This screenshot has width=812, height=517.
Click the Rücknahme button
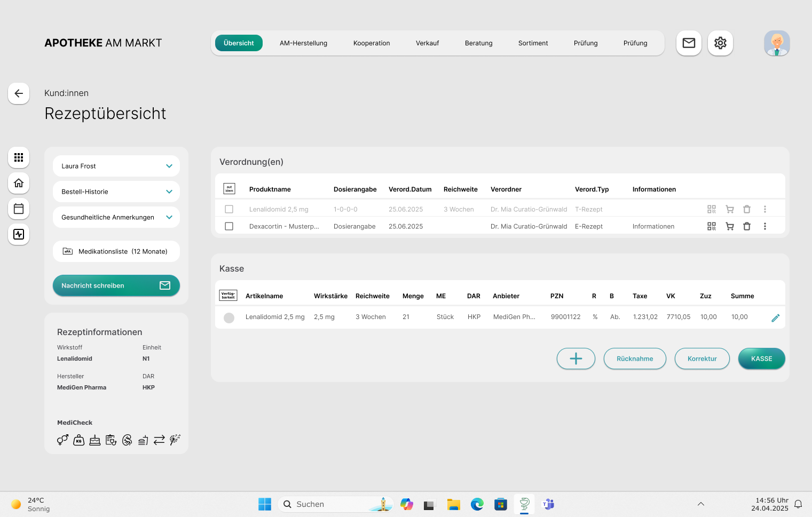click(x=635, y=359)
